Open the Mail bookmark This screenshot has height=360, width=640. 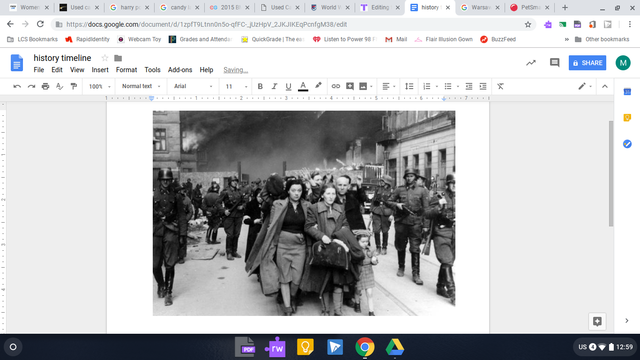pyautogui.click(x=396, y=39)
